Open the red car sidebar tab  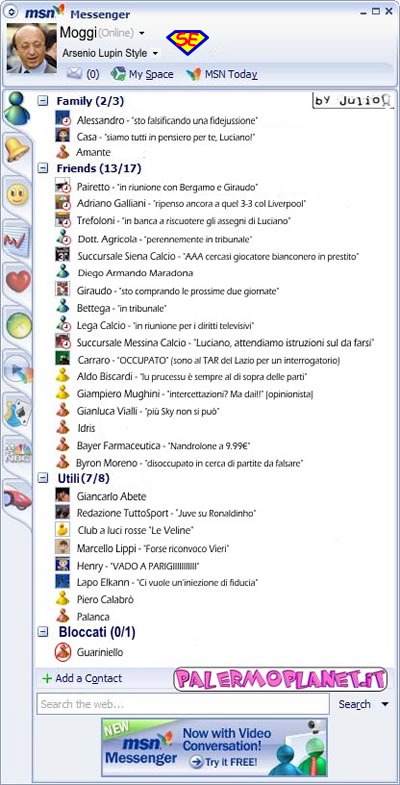tap(18, 499)
